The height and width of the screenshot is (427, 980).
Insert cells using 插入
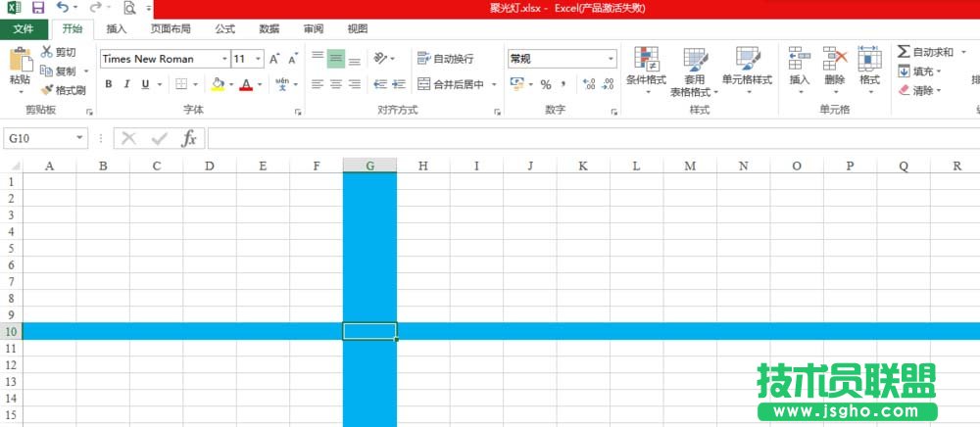pyautogui.click(x=800, y=70)
